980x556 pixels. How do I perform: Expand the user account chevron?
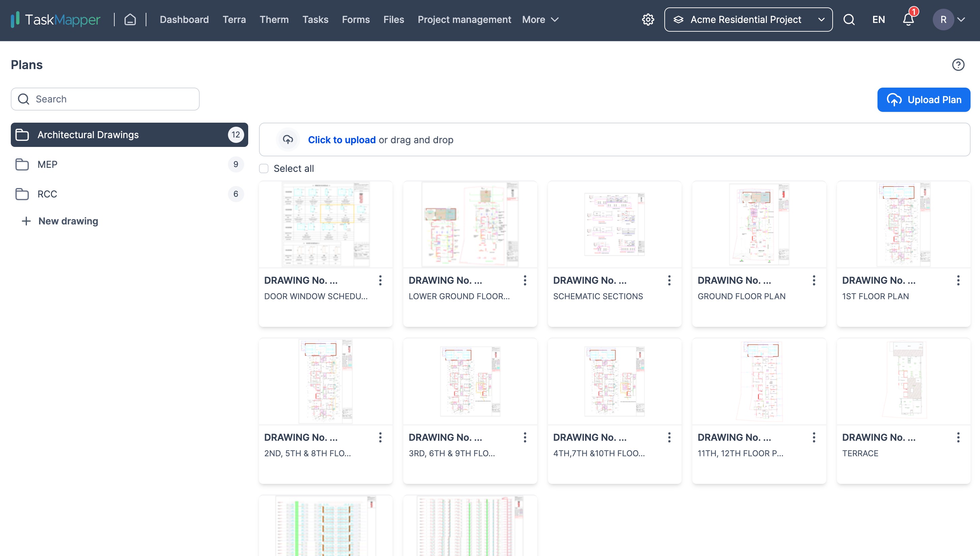[x=961, y=20]
